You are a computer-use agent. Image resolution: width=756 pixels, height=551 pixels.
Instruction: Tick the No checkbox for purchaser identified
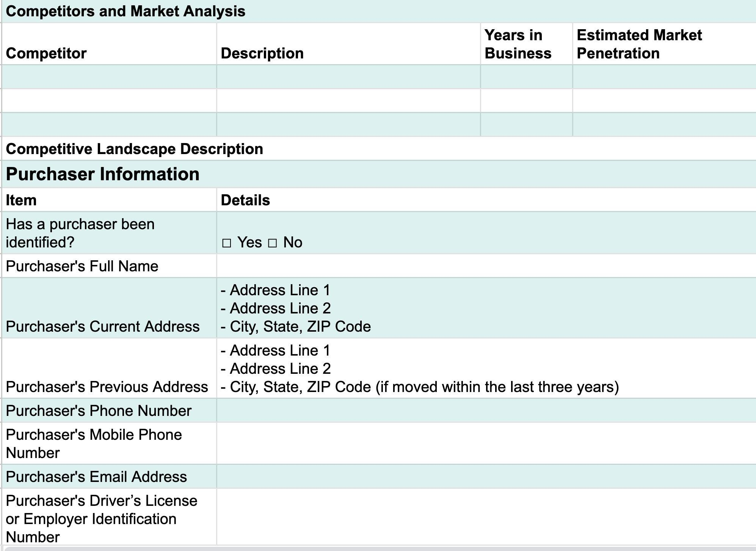pos(272,243)
